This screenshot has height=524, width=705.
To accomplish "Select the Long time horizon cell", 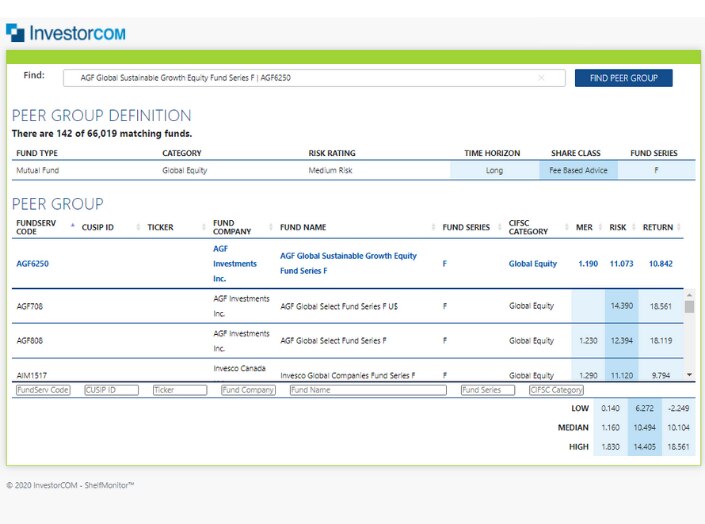I will pyautogui.click(x=493, y=171).
